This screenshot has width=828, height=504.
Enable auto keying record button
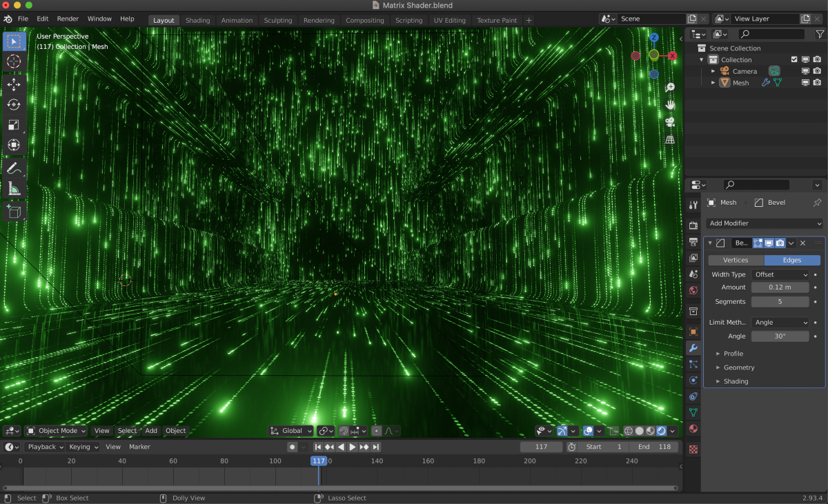[x=293, y=447]
